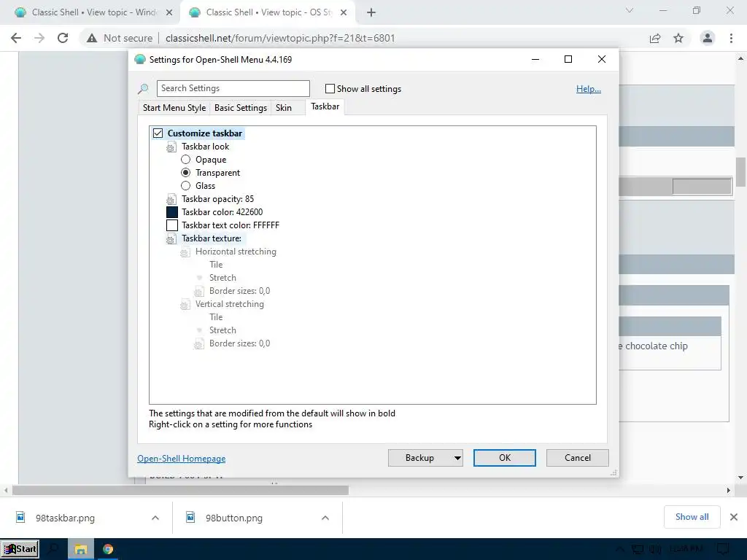747x560 pixels.
Task: Click the Search Settings input field
Action: tap(233, 88)
